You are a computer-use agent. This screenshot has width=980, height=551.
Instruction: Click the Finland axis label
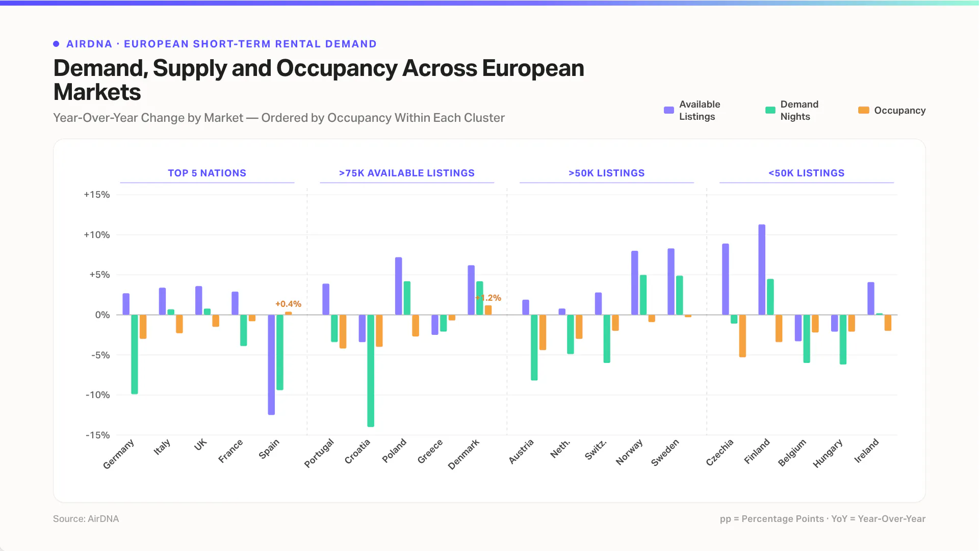click(757, 451)
